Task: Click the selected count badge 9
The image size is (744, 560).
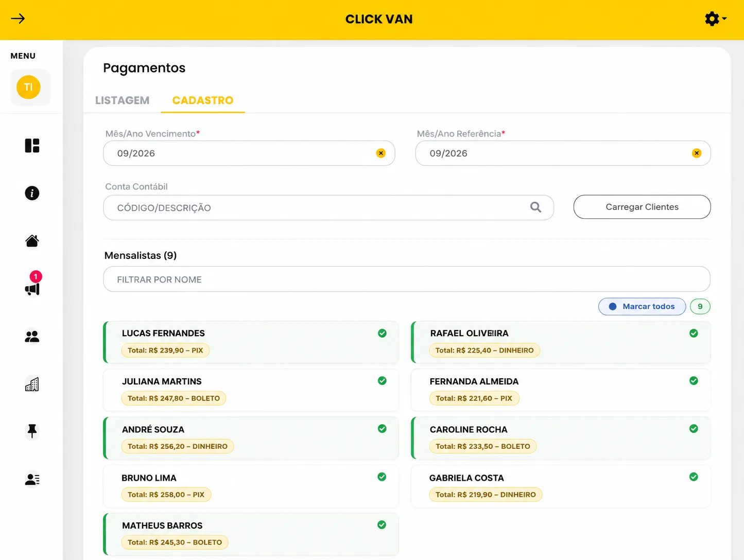Action: coord(700,306)
